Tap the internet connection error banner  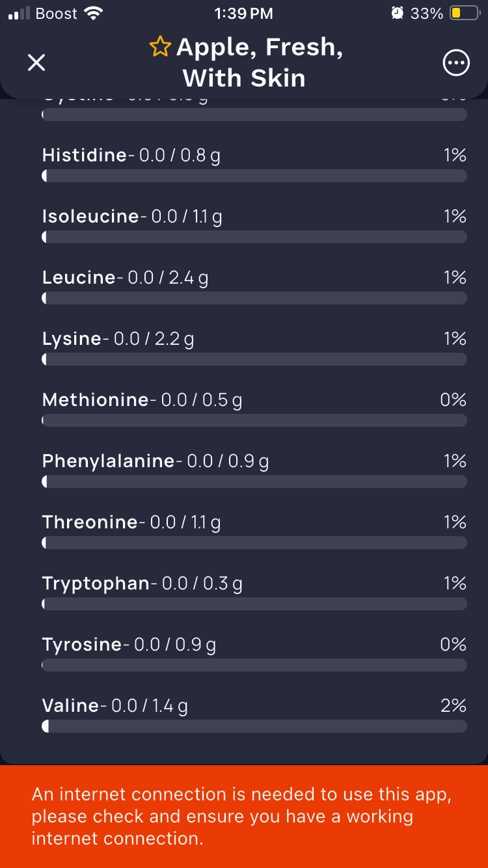pyautogui.click(x=244, y=817)
